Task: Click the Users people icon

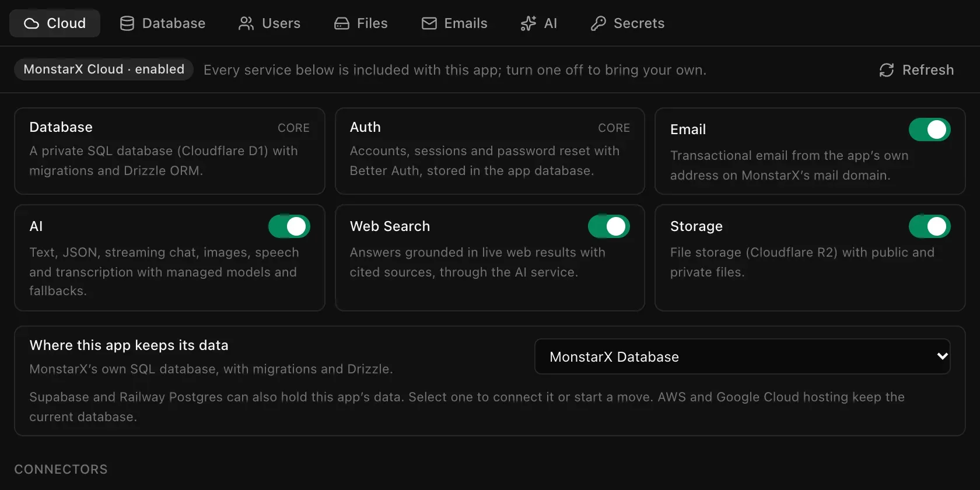Action: 246,23
